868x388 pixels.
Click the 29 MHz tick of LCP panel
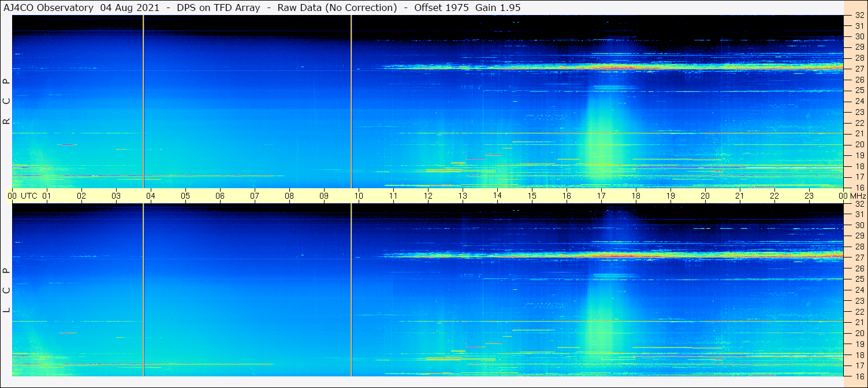(859, 236)
